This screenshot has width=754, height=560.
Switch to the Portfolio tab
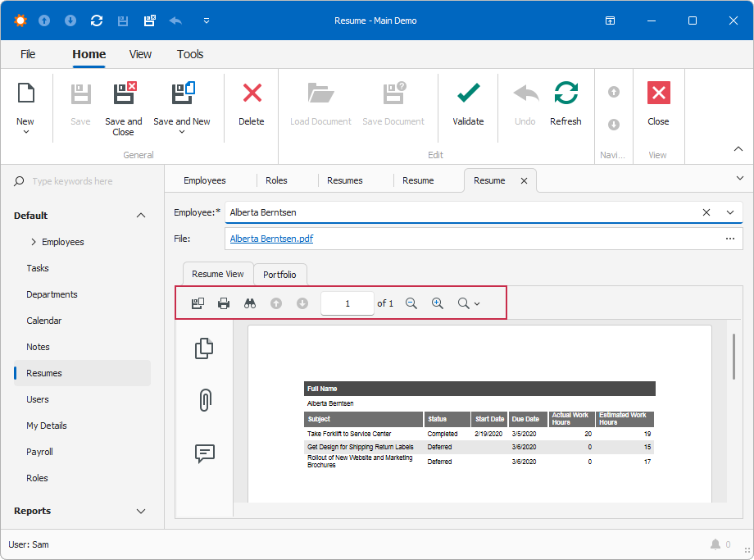point(279,274)
